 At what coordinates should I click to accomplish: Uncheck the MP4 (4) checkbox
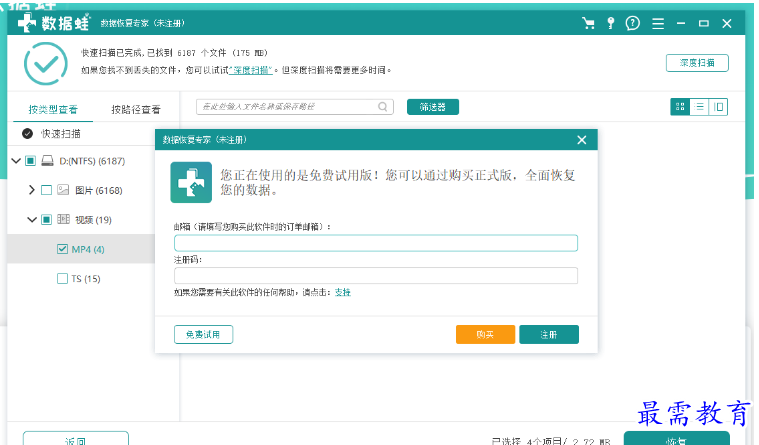point(62,249)
